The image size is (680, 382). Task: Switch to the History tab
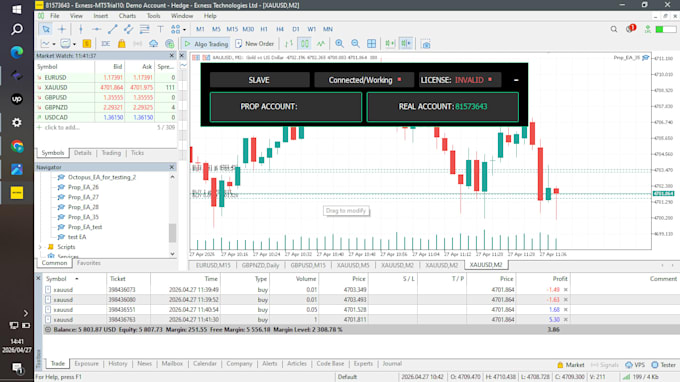point(118,364)
